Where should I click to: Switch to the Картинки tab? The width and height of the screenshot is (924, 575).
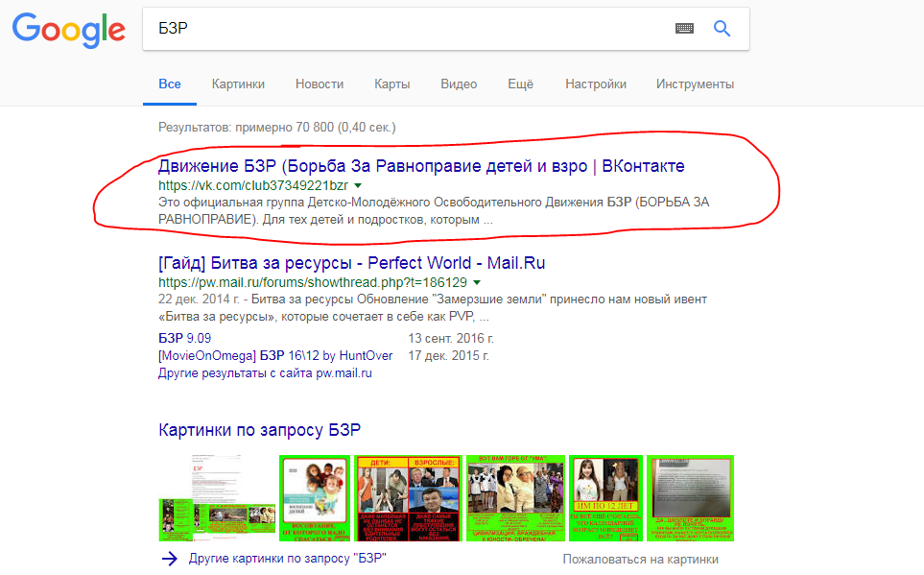tap(238, 84)
